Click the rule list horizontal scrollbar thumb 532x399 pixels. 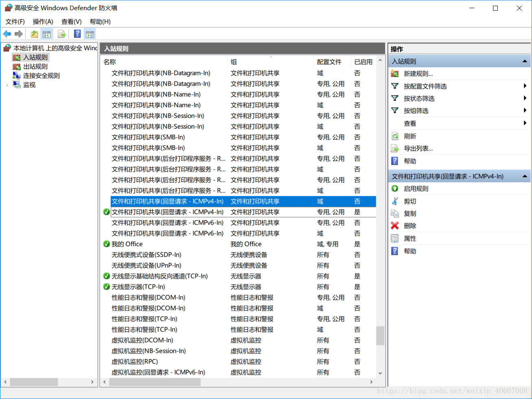155,382
